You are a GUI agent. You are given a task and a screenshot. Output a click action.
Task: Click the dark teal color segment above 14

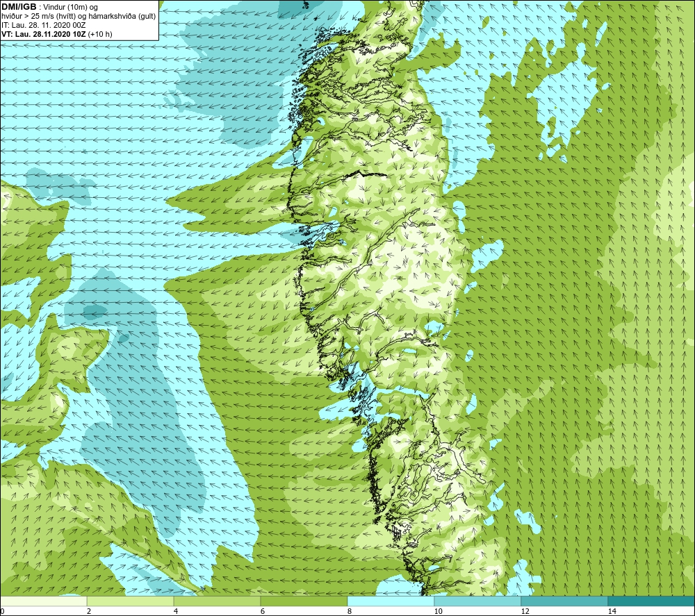pos(651,601)
